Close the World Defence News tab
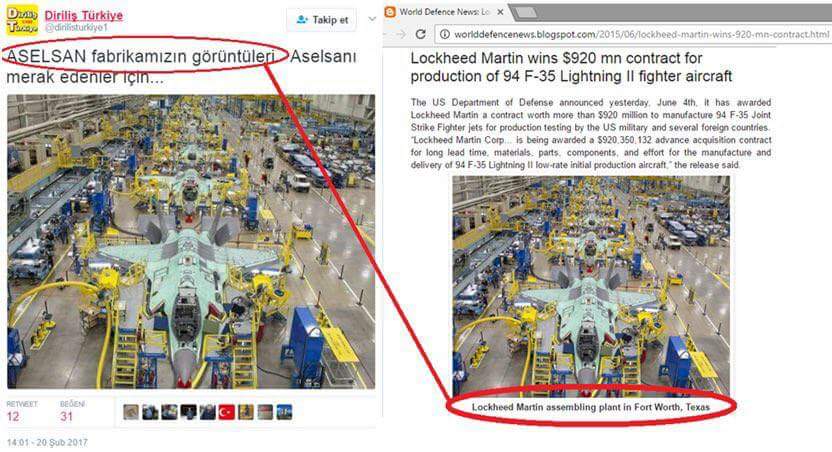 pos(498,12)
